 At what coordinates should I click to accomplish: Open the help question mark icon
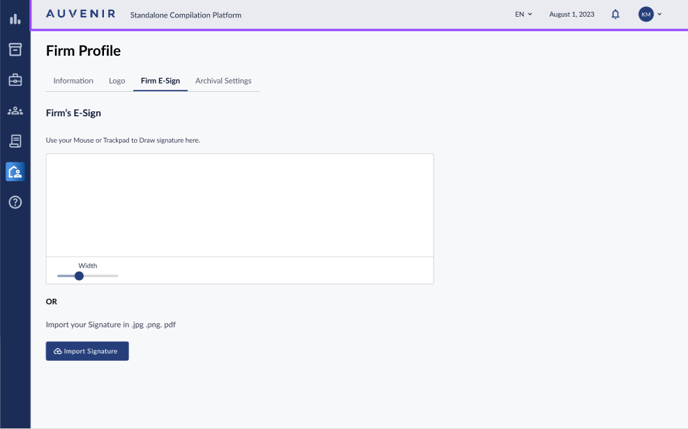coord(15,202)
